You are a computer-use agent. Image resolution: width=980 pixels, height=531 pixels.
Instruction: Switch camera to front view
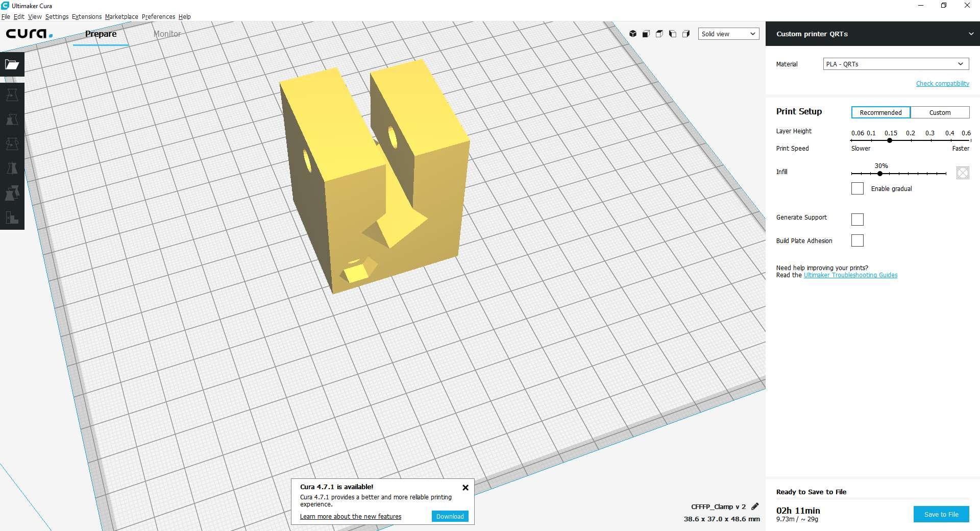pos(646,34)
